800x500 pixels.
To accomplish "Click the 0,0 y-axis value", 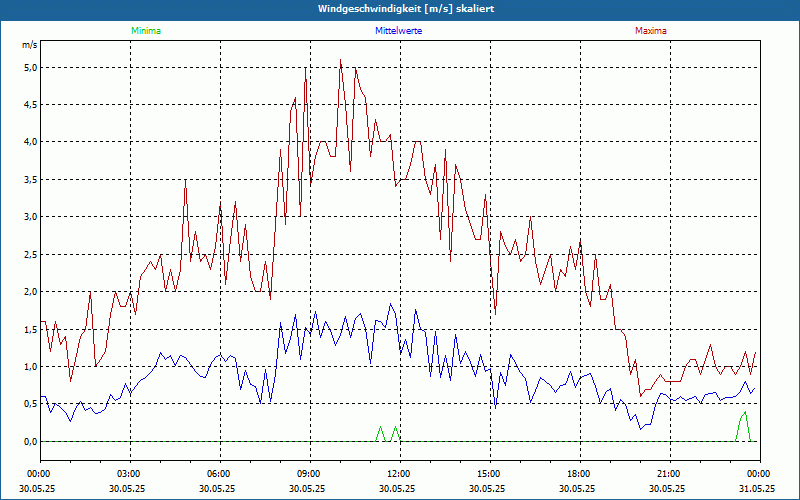I will pyautogui.click(x=31, y=441).
